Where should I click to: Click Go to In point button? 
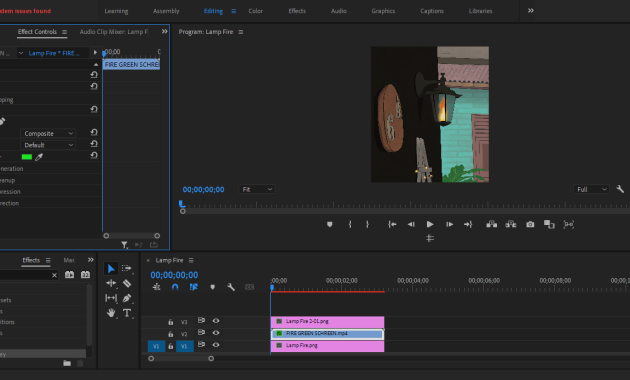click(392, 224)
